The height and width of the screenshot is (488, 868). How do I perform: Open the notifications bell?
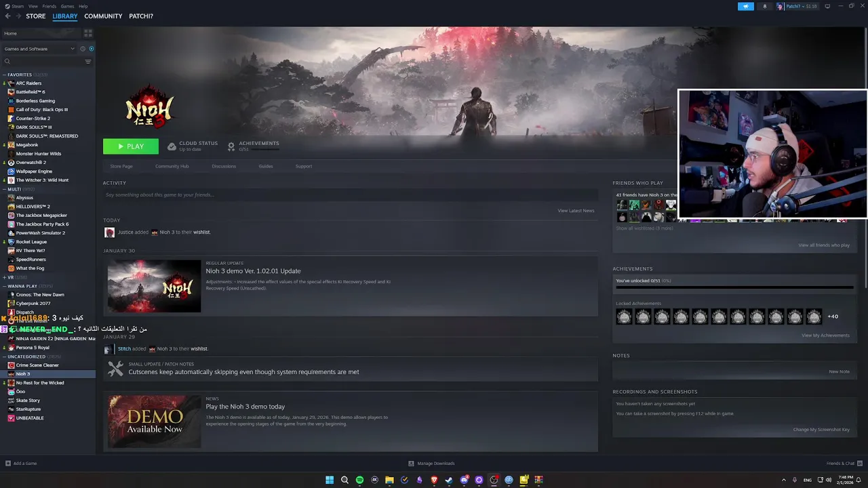point(765,6)
